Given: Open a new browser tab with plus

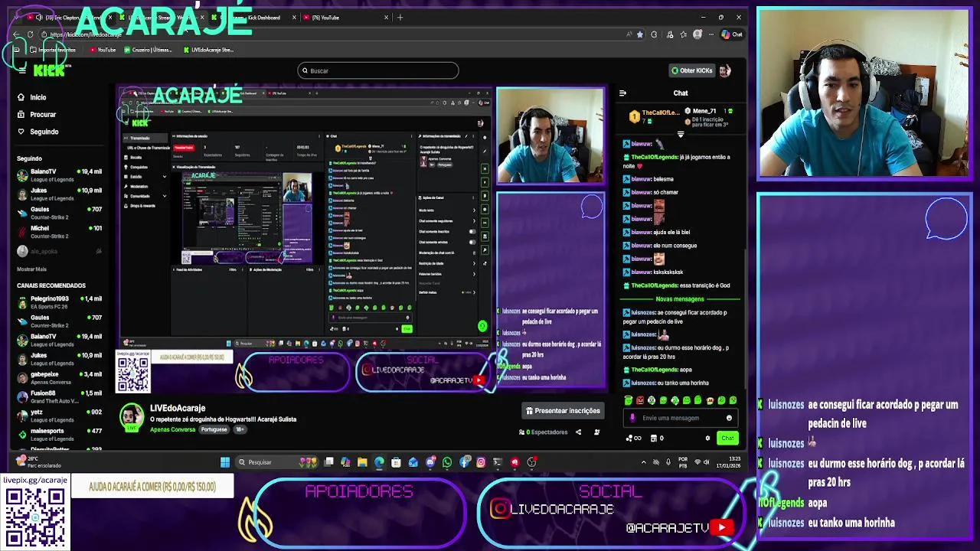Looking at the screenshot, I should coord(400,17).
